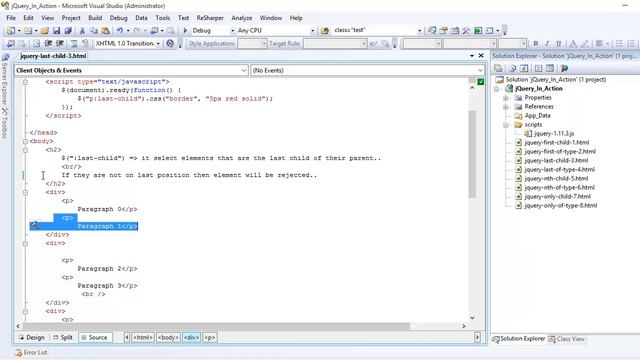The height and width of the screenshot is (360, 640).
Task: Click the editor horizontal scrollbar thumb
Action: click(x=216, y=326)
